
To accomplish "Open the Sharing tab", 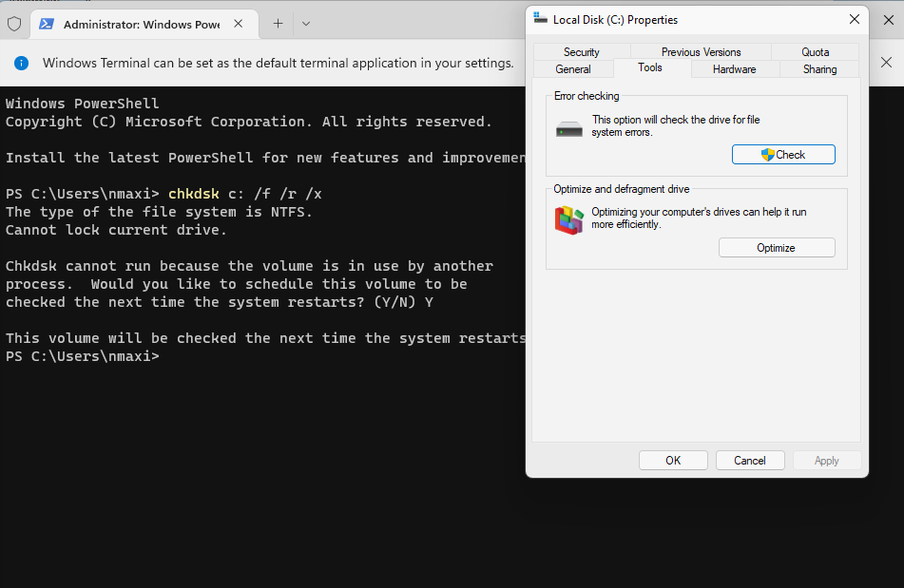I will point(819,69).
